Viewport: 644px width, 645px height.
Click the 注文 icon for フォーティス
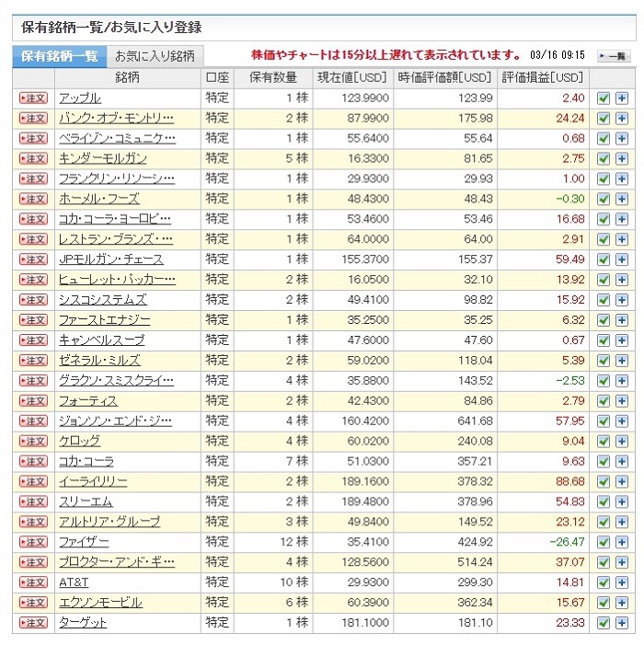pos(33,400)
